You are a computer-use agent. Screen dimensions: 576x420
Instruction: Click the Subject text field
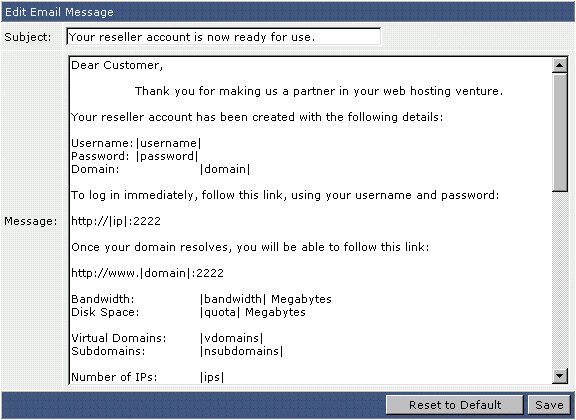click(223, 37)
